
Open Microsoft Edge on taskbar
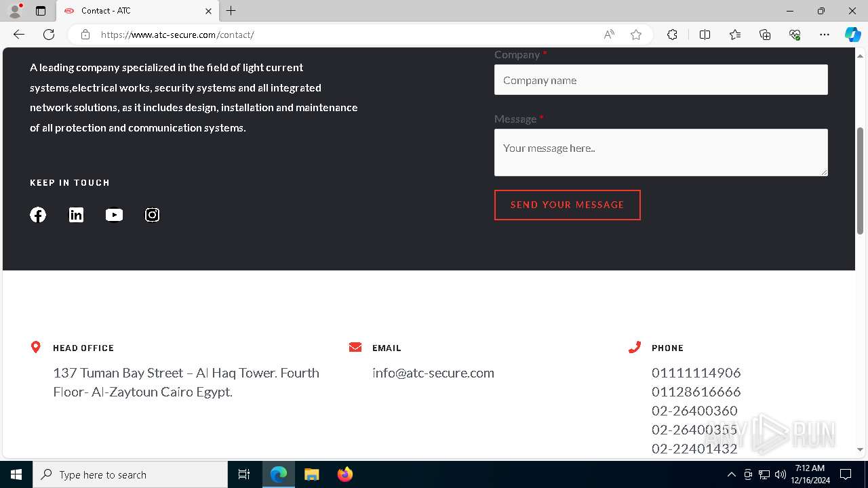pyautogui.click(x=279, y=474)
